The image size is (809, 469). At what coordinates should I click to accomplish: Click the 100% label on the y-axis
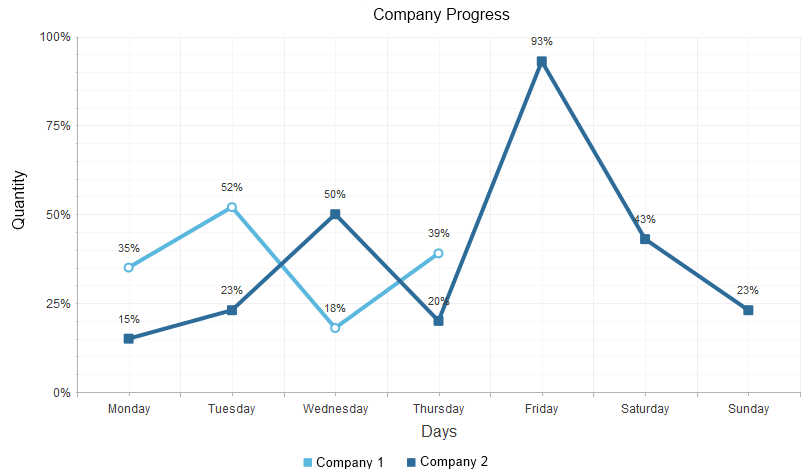pos(55,37)
